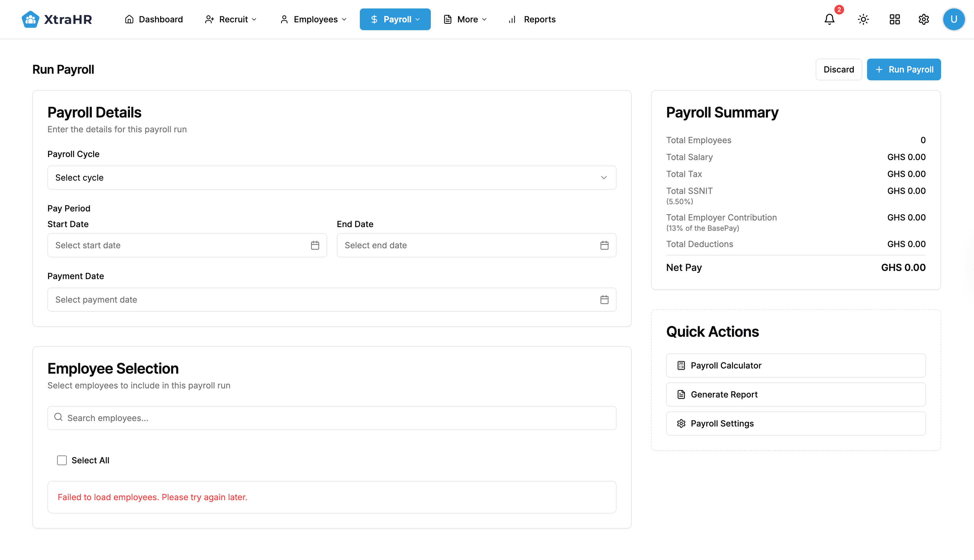Image resolution: width=974 pixels, height=560 pixels.
Task: Click the blue Run Payroll button
Action: click(x=903, y=69)
